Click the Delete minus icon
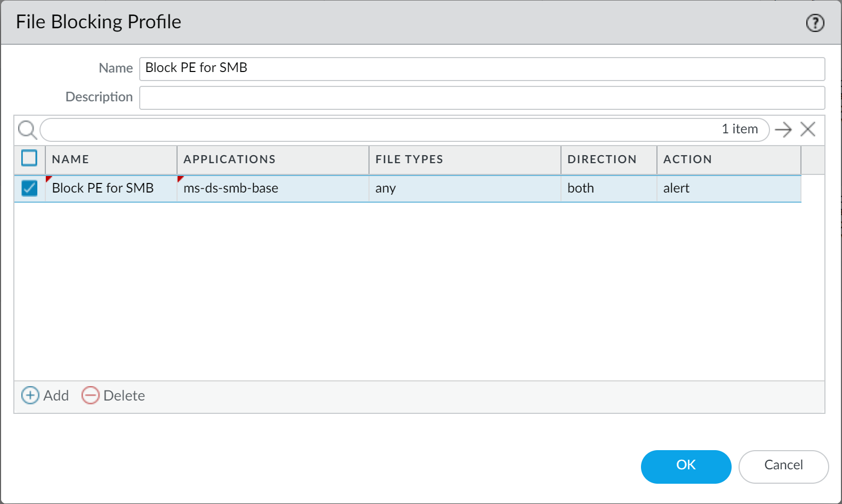Viewport: 842px width, 504px height. 91,395
